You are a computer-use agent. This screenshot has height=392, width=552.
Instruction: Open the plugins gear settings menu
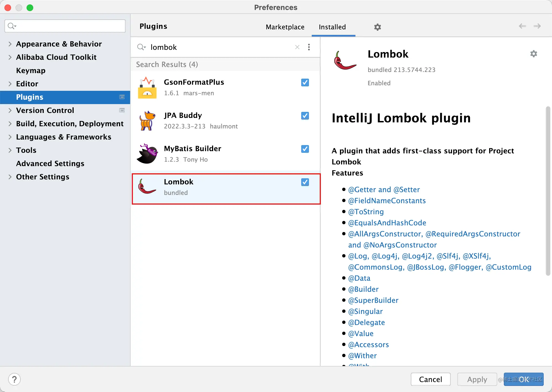pyautogui.click(x=377, y=27)
